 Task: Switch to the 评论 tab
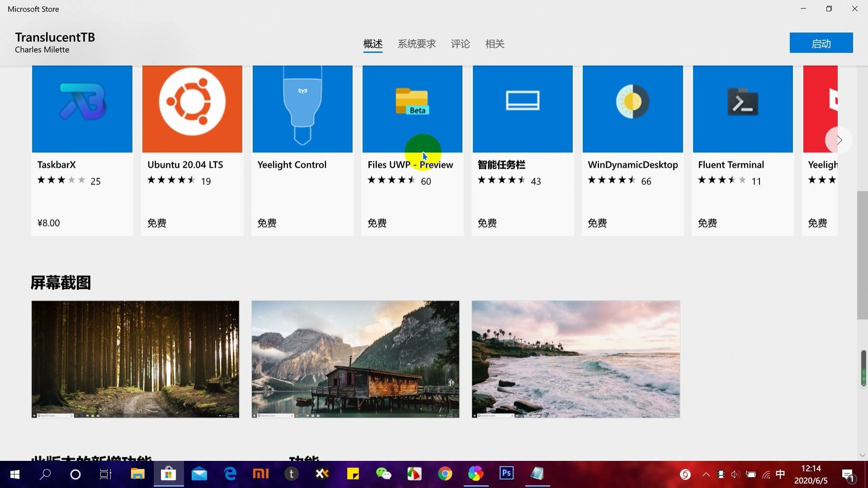(x=461, y=44)
